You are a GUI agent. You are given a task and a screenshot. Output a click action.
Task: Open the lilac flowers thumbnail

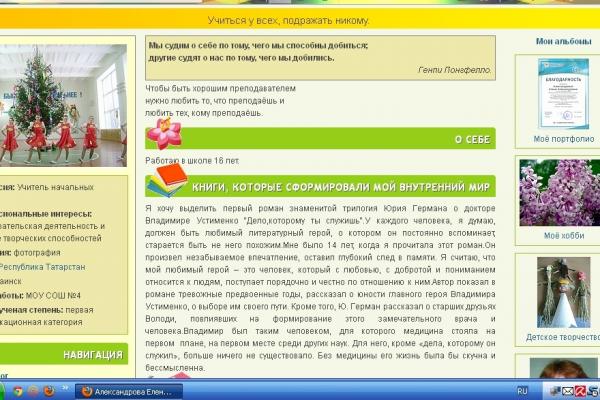pos(560,193)
